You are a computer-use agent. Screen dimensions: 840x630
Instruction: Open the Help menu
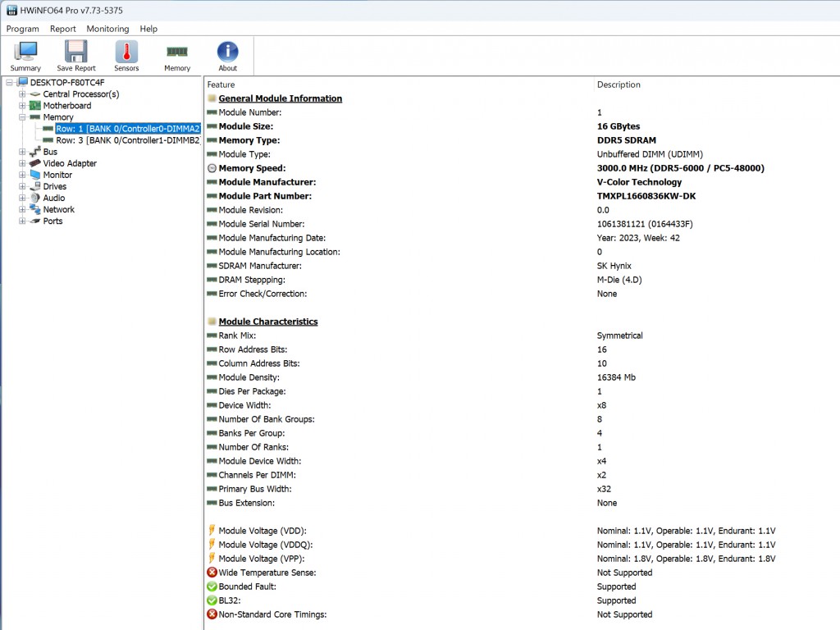[148, 29]
